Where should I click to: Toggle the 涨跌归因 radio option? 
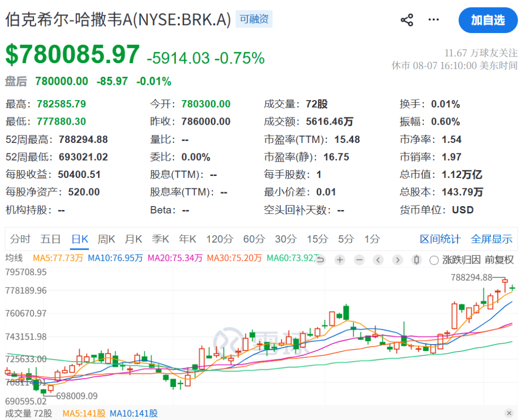(434, 260)
